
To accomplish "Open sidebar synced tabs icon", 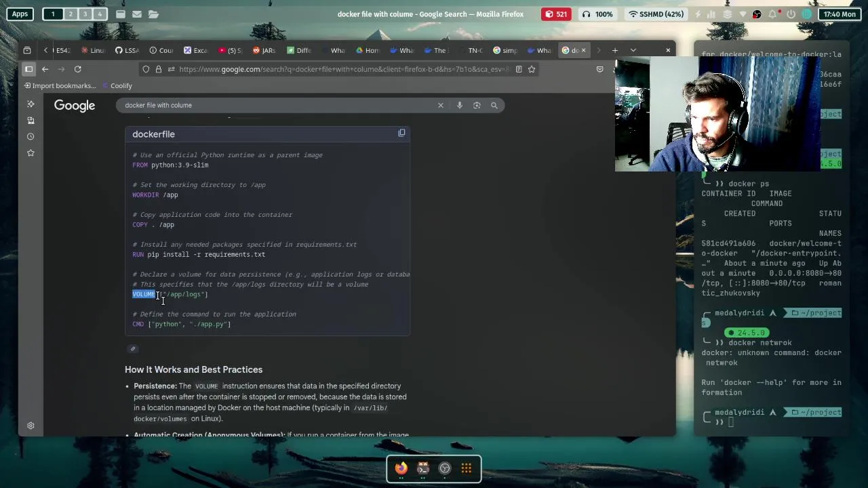I will (x=31, y=120).
